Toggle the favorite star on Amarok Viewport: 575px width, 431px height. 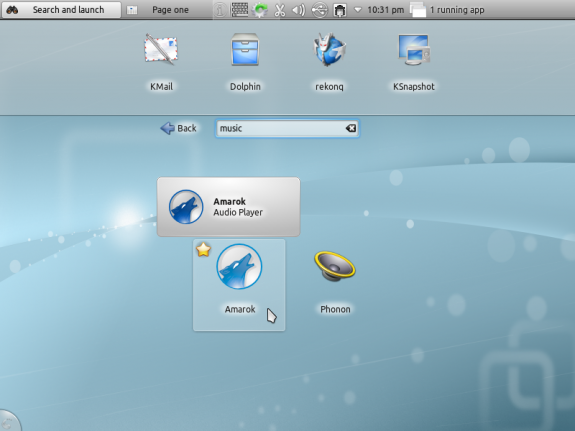[203, 250]
